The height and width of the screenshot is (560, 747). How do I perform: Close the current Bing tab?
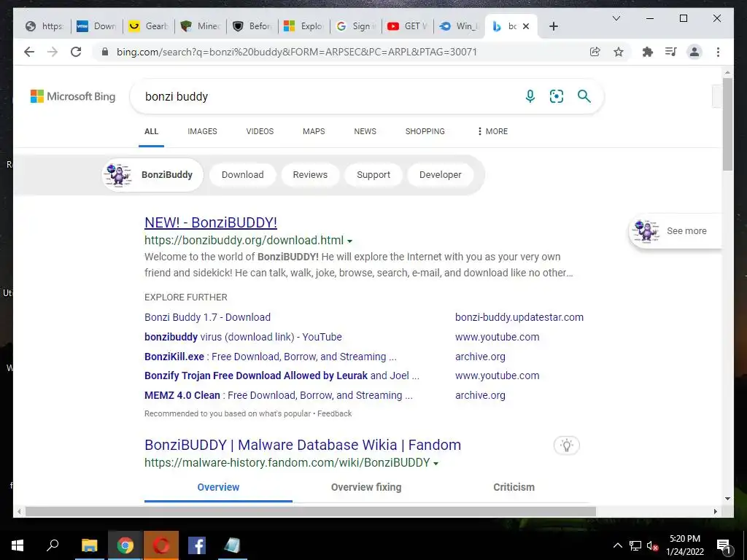tap(526, 26)
